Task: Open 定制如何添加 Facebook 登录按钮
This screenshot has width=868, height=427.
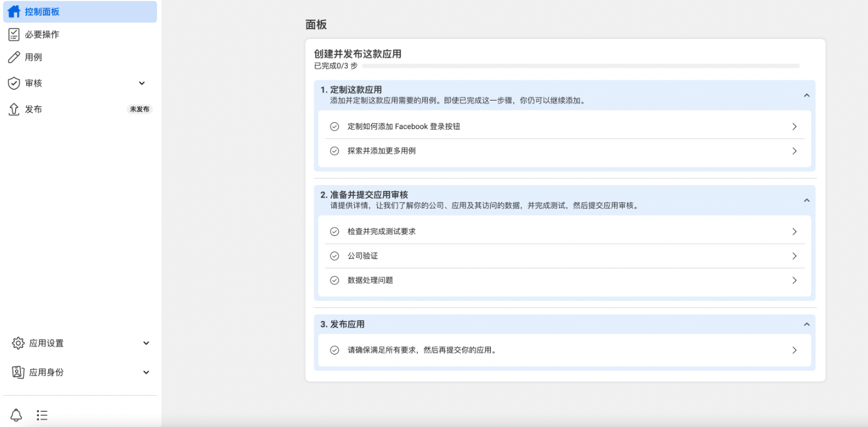Action: point(565,126)
